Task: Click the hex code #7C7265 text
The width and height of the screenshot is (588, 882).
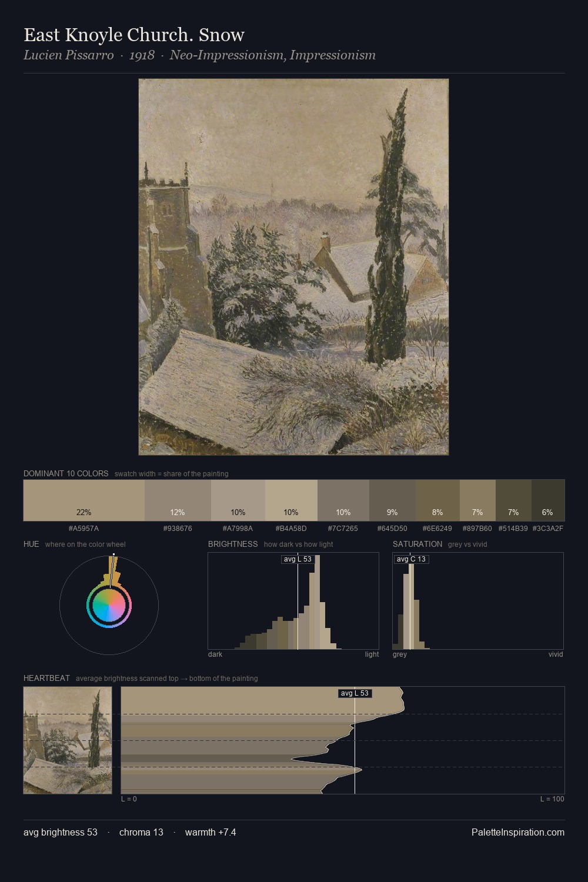Action: click(x=343, y=529)
